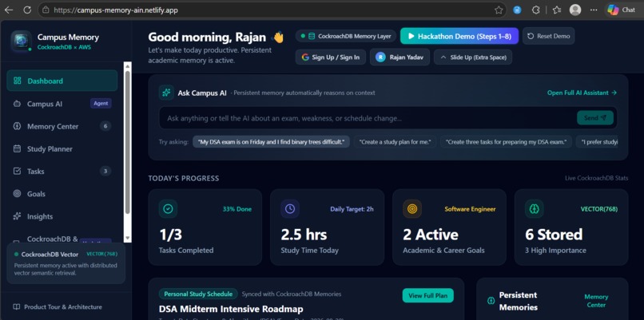Open the Rajan Yadav profile button

pos(400,57)
